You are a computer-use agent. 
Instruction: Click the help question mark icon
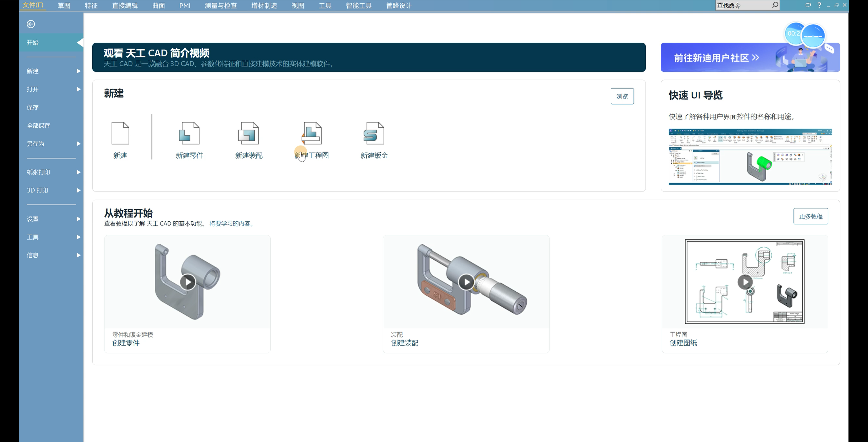point(819,5)
